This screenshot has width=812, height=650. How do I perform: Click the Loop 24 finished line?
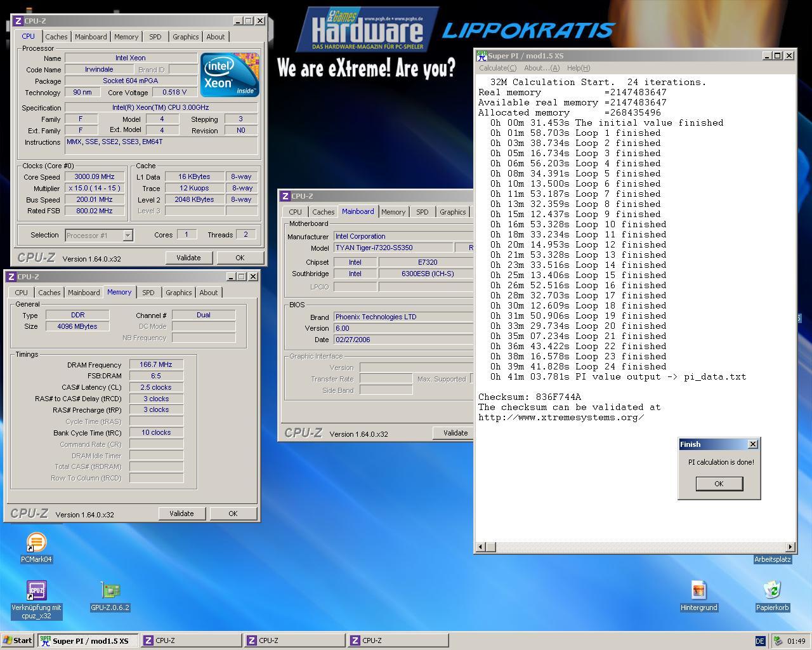(578, 367)
